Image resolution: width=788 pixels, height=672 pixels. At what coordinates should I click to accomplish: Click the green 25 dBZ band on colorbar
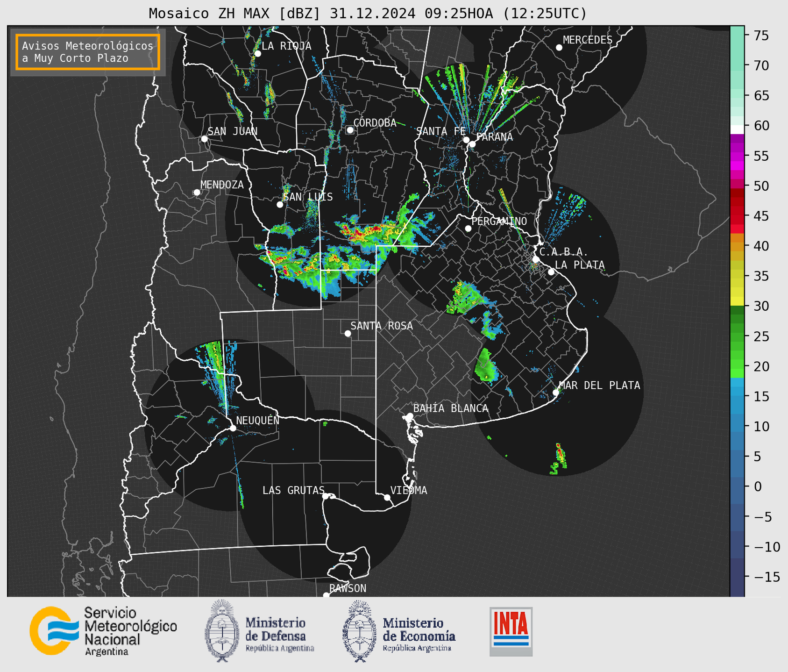737,336
